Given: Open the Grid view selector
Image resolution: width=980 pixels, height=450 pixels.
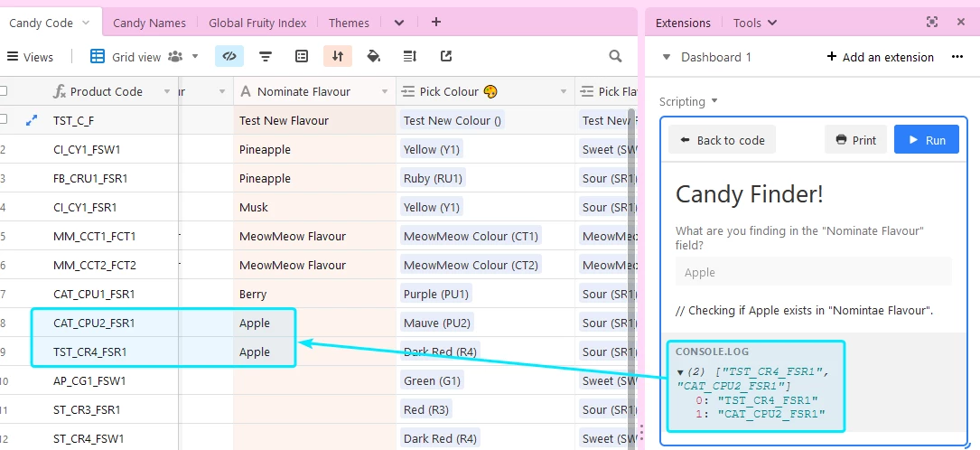Looking at the screenshot, I should 144,57.
